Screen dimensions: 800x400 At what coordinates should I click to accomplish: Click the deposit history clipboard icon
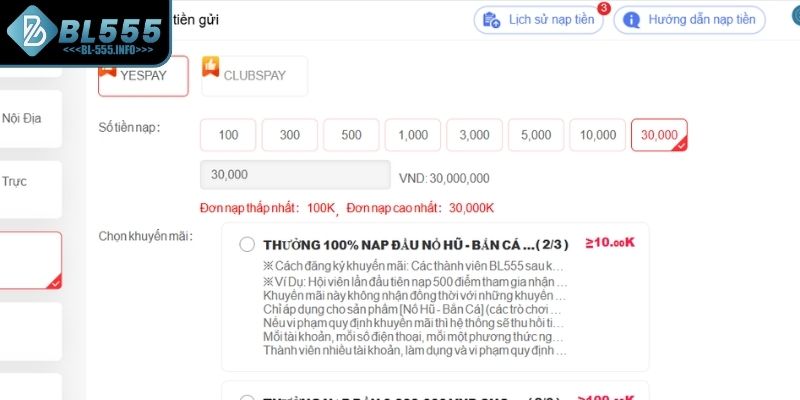(x=491, y=20)
